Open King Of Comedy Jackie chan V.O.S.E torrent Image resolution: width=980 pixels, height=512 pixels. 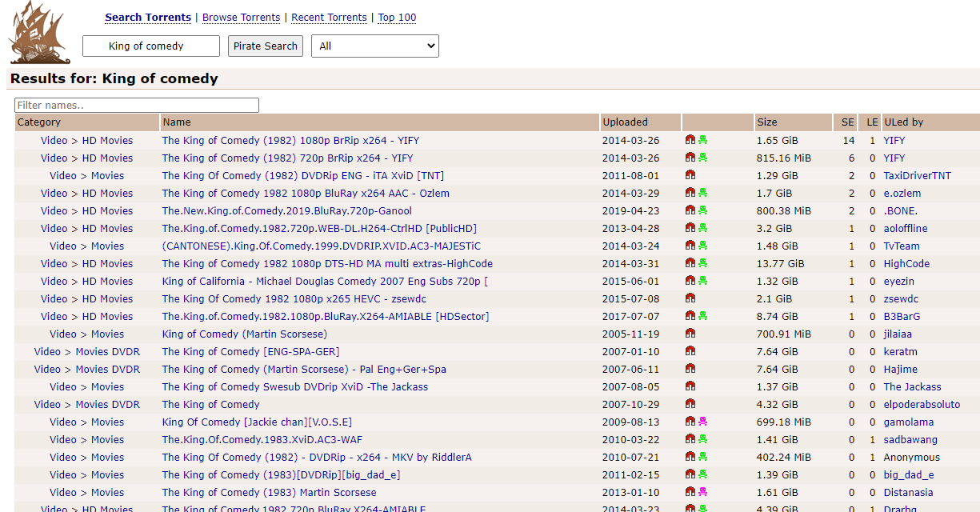pos(257,422)
